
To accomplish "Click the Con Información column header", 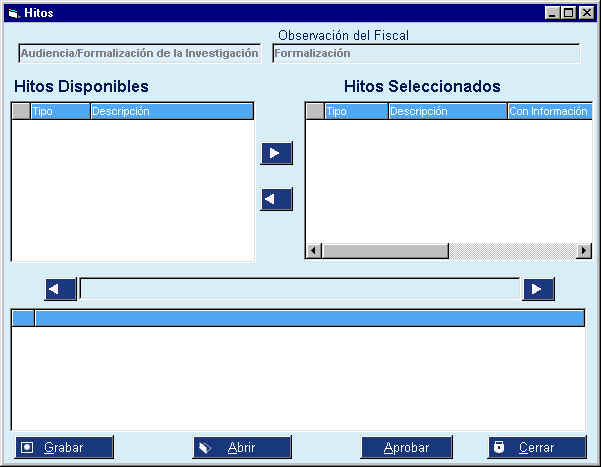I will pos(550,111).
